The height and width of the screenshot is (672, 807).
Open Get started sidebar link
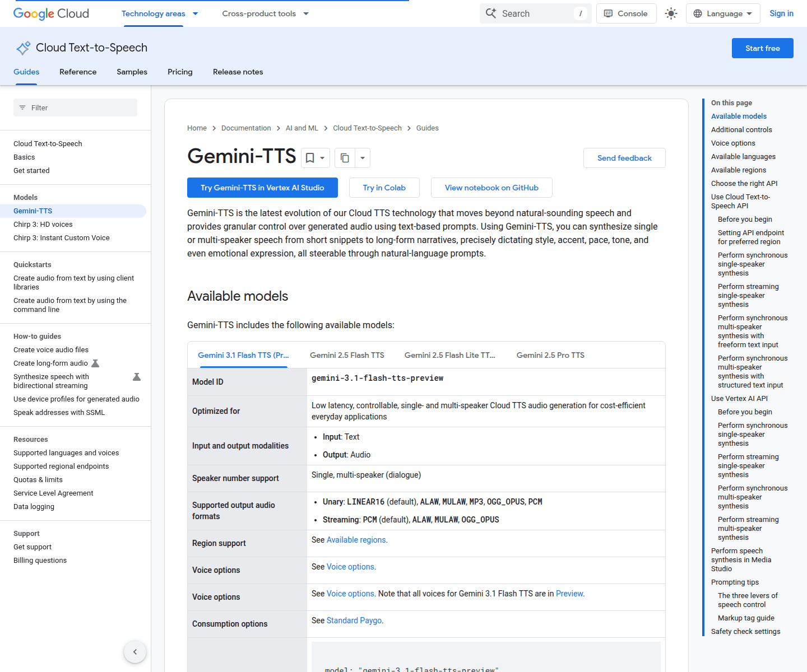pyautogui.click(x=31, y=171)
